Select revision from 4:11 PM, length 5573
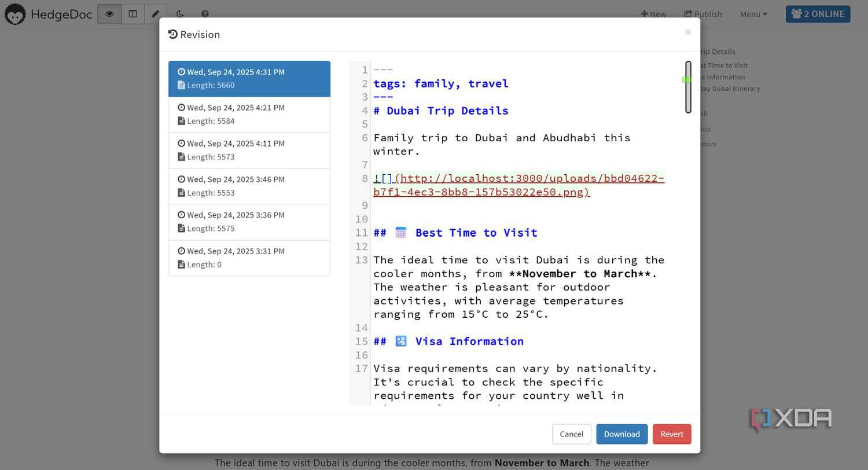868x470 pixels. 249,150
